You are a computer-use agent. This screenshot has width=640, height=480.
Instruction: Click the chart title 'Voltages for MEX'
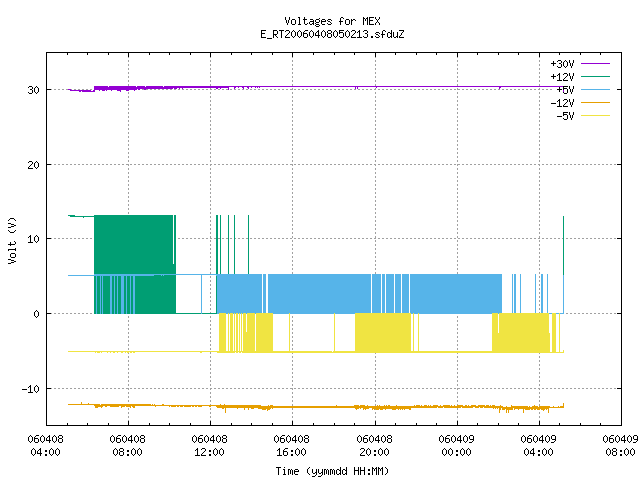(x=332, y=21)
